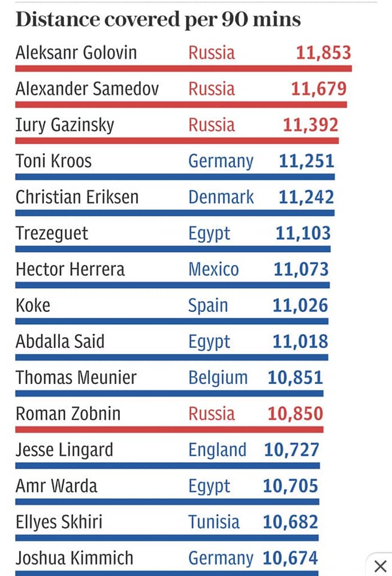Click the Denmark country label
The image size is (392, 576).
(221, 197)
